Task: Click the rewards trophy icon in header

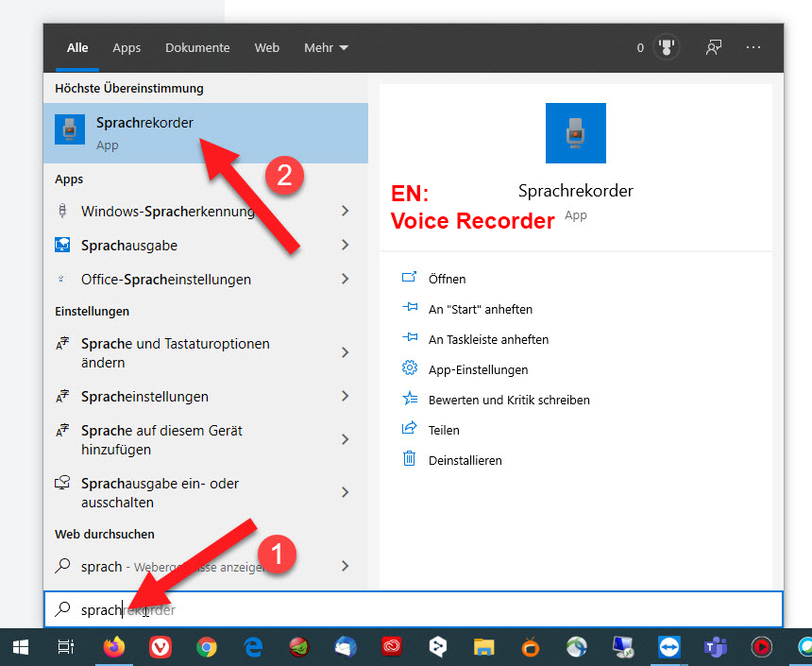Action: coord(668,47)
